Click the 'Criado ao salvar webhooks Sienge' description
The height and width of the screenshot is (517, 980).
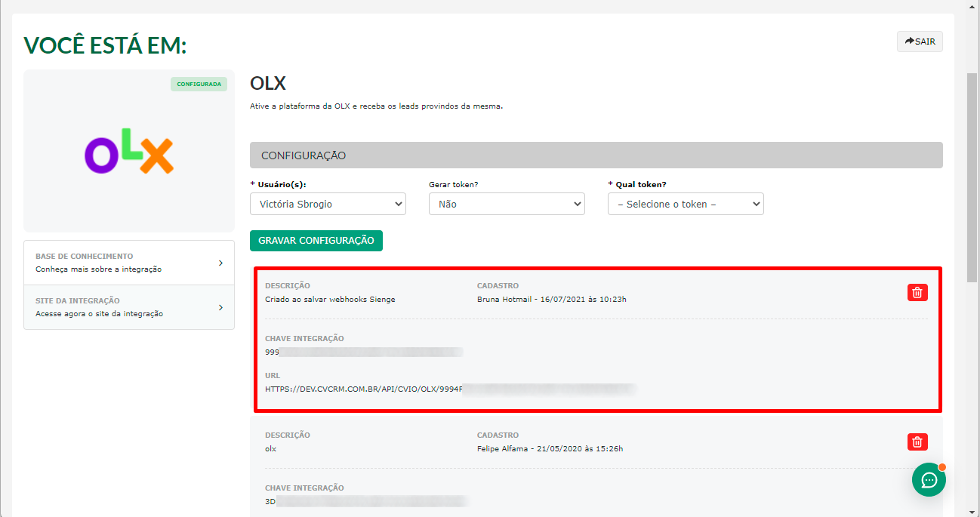(x=330, y=299)
